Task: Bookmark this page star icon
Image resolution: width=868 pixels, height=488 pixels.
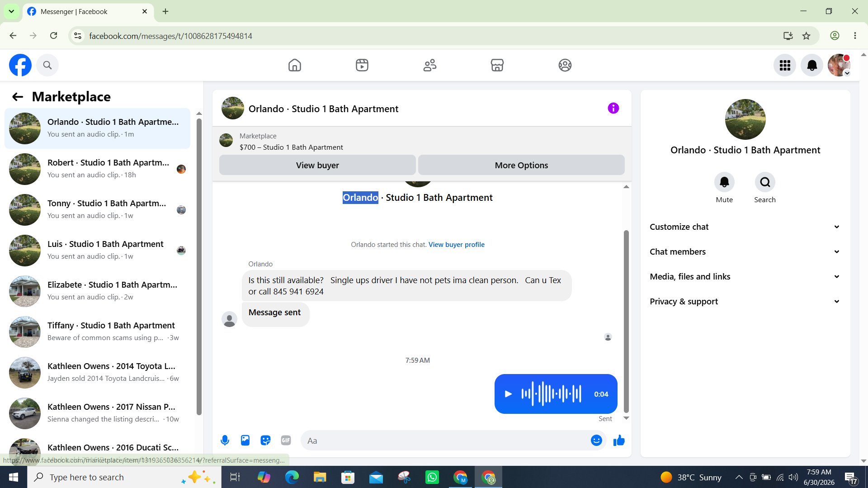Action: coord(806,36)
